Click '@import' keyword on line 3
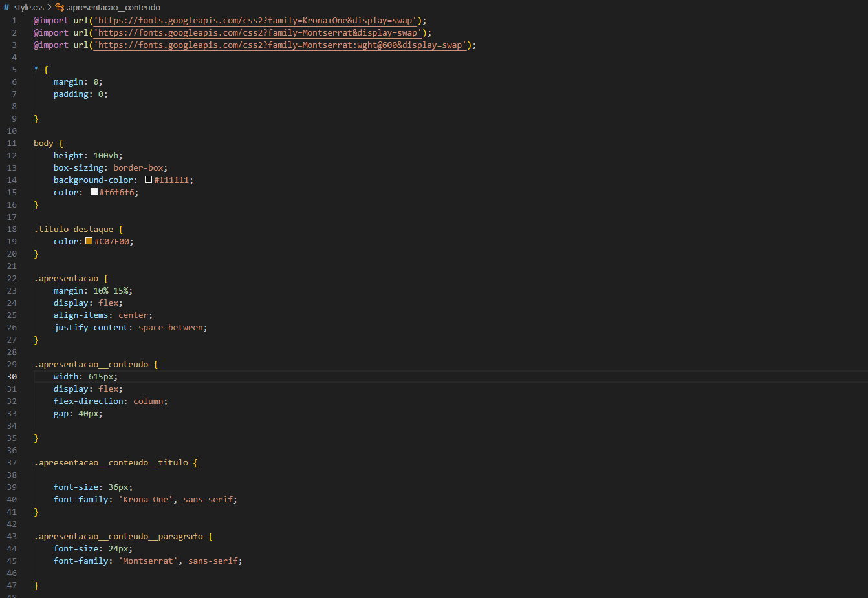This screenshot has height=598, width=868. [x=51, y=45]
